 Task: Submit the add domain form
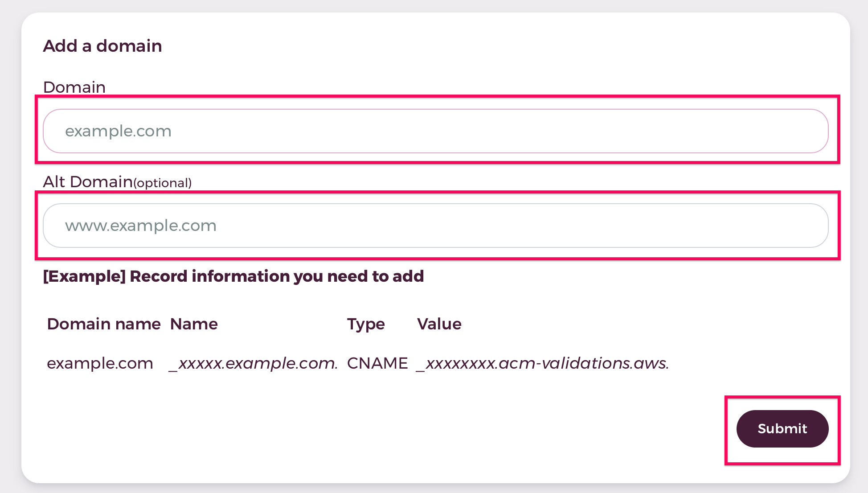click(x=782, y=429)
